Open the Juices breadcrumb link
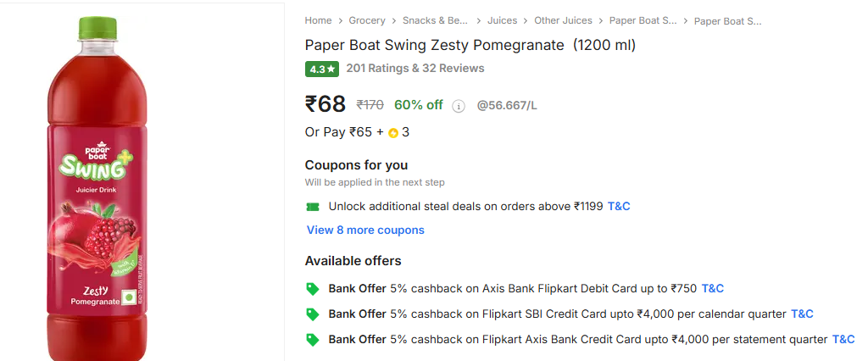The image size is (868, 361). click(x=502, y=20)
